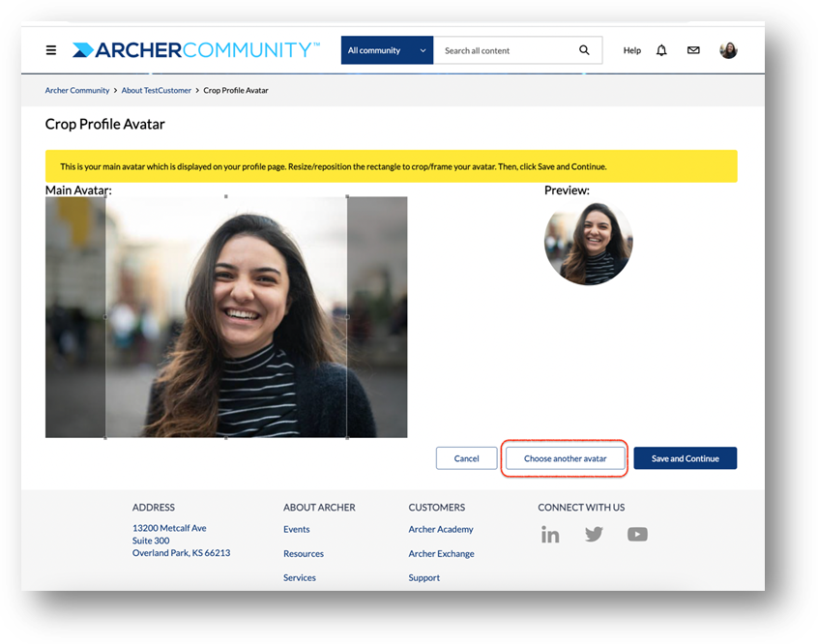Image resolution: width=818 pixels, height=644 pixels.
Task: Visit the Twitter social icon
Action: point(595,535)
